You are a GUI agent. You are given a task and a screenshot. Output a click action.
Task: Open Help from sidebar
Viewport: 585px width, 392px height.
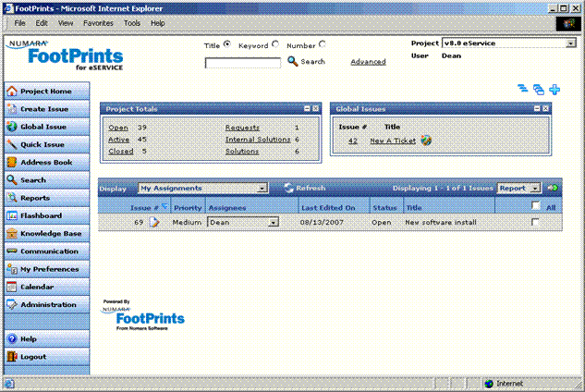point(46,339)
